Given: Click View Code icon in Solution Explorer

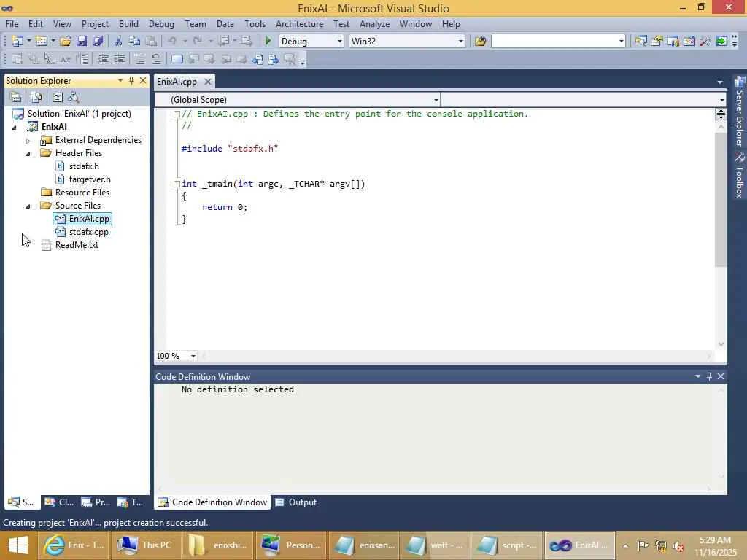Looking at the screenshot, I should point(57,97).
